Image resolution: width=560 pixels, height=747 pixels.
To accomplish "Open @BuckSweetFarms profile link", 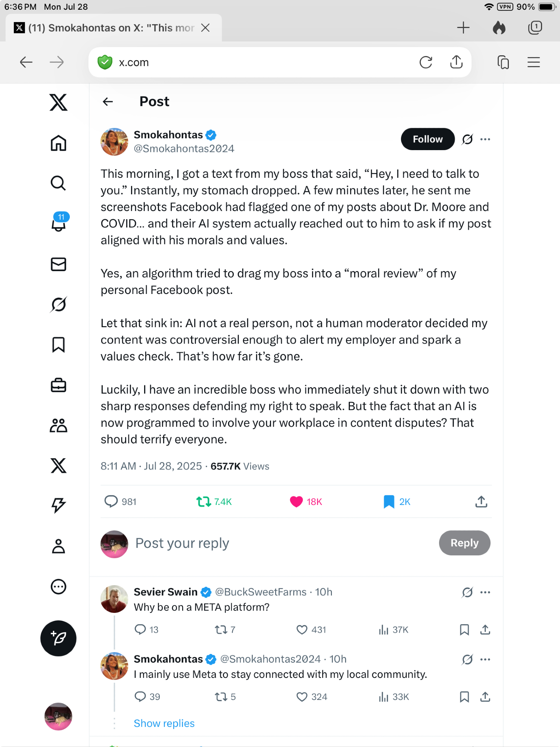I will click(x=261, y=592).
